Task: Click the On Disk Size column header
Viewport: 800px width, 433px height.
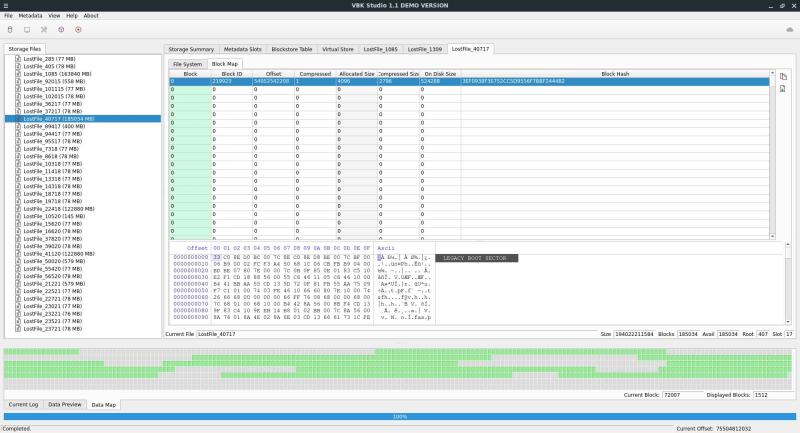Action: tap(440, 74)
